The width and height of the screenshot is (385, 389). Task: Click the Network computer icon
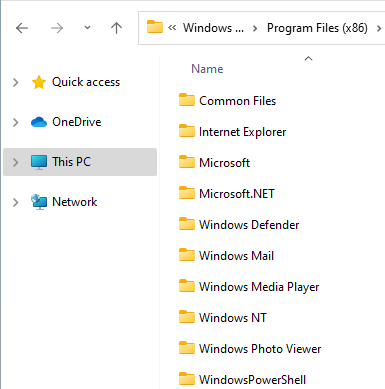[39, 202]
